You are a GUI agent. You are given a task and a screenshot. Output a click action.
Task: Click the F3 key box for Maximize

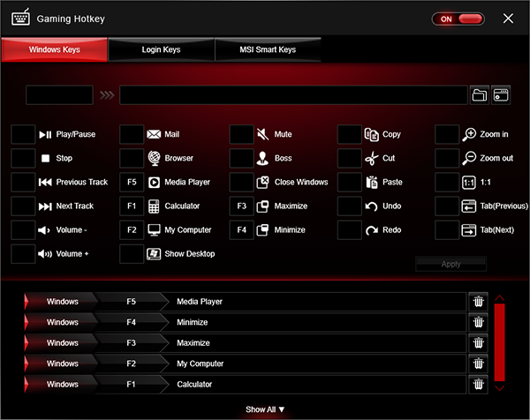[242, 206]
